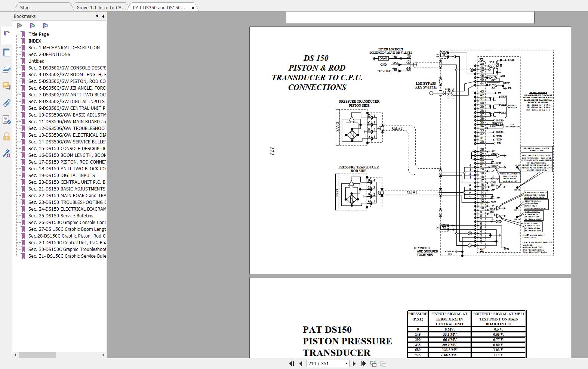The width and height of the screenshot is (588, 369).
Task: Open Sec. 8-DS350G/GW DIGITAL INPUTS bookmark
Action: pos(67,102)
